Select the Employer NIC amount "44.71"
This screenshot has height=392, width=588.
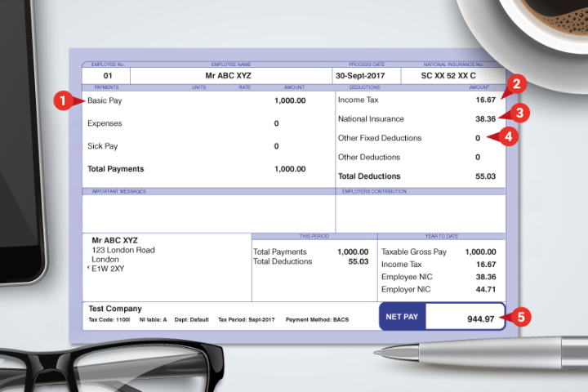click(x=486, y=289)
